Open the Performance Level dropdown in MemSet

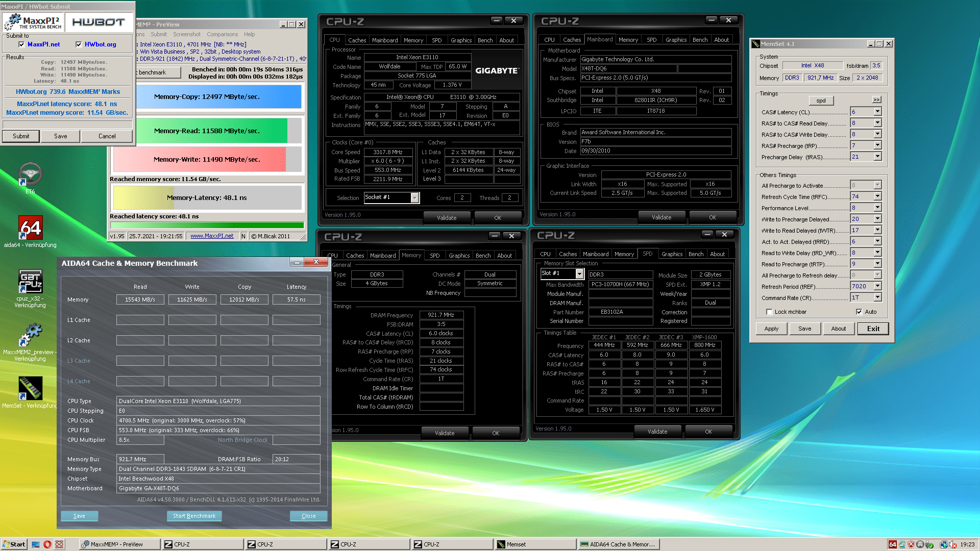(877, 208)
